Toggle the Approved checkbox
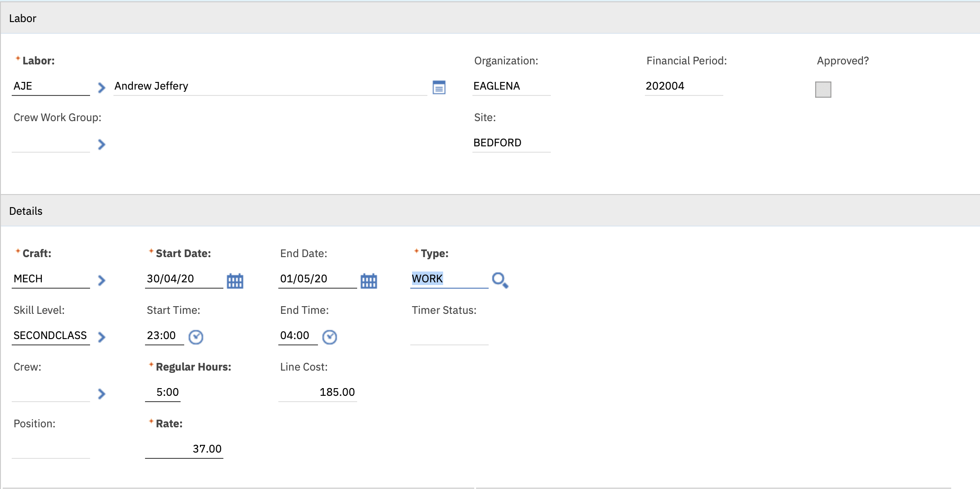This screenshot has width=980, height=489. pos(823,89)
